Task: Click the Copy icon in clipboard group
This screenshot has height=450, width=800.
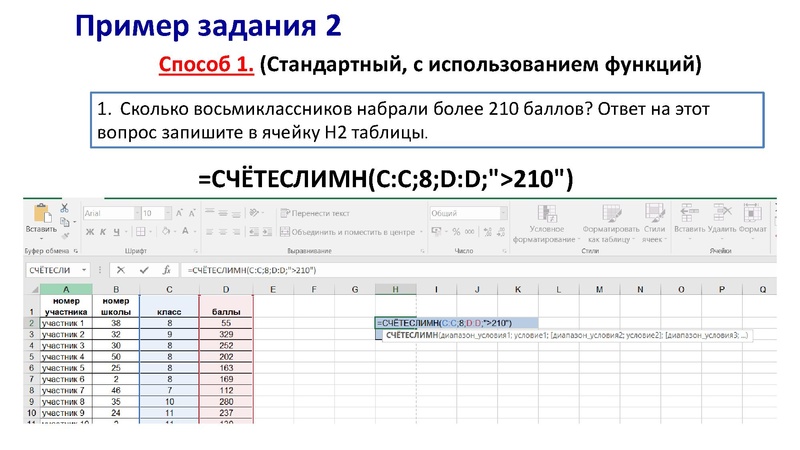Action: pos(64,222)
